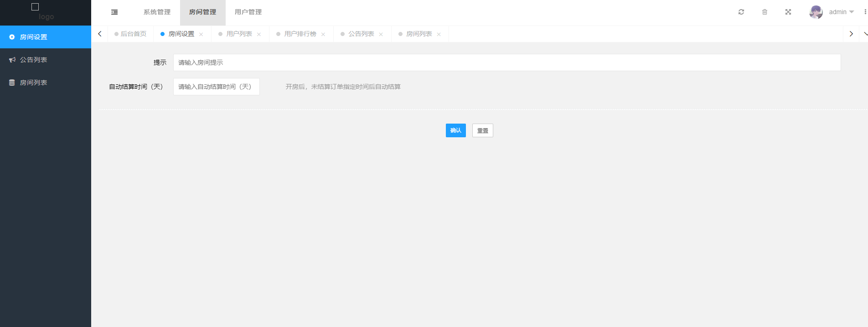Toggle fullscreen with the expand icon
868x327 pixels.
point(788,12)
